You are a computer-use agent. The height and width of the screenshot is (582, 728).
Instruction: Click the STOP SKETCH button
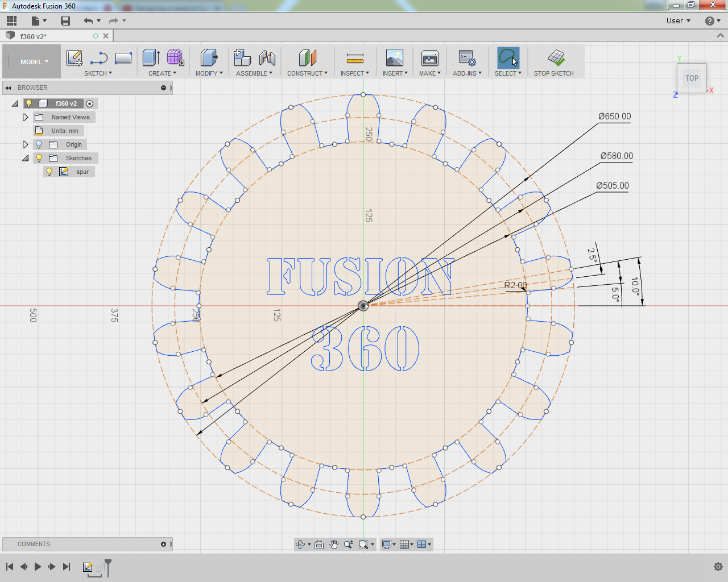[x=553, y=63]
